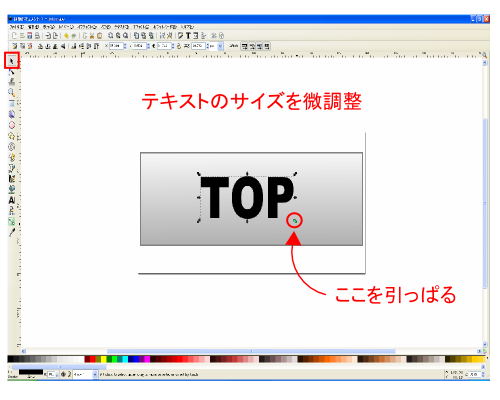Select the Rectangle tool
The image size is (500, 400).
pyautogui.click(x=12, y=103)
